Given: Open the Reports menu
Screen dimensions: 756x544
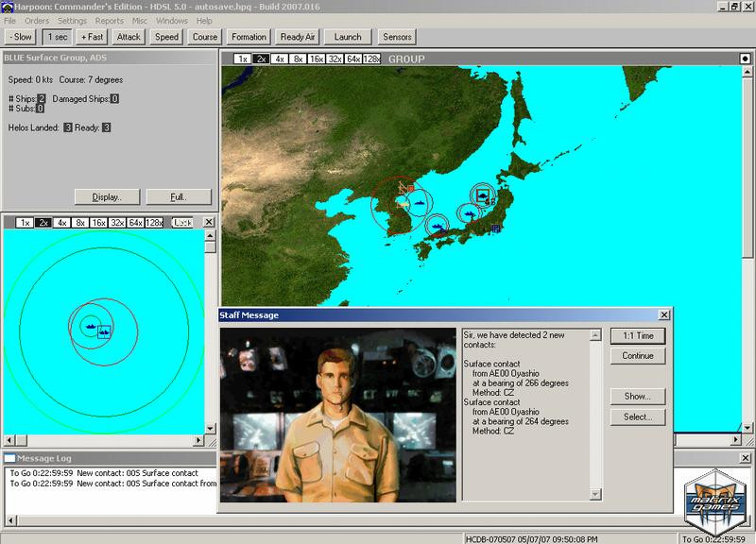Looking at the screenshot, I should pyautogui.click(x=110, y=21).
